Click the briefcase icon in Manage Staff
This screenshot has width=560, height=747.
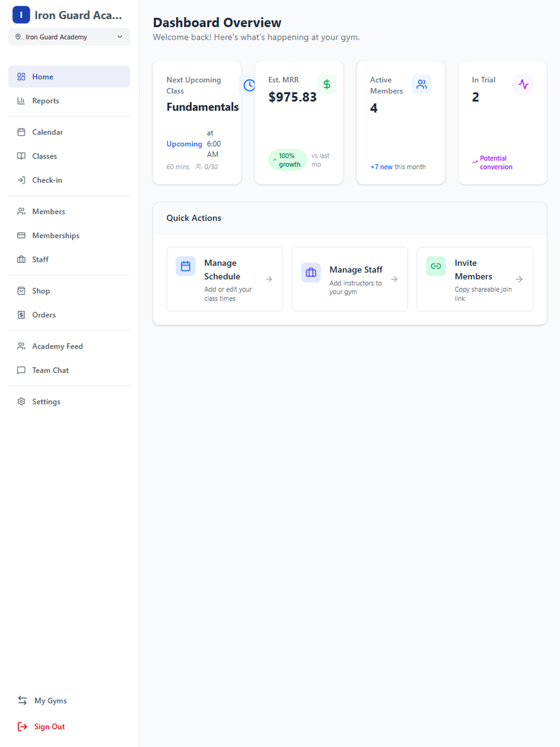(x=311, y=273)
